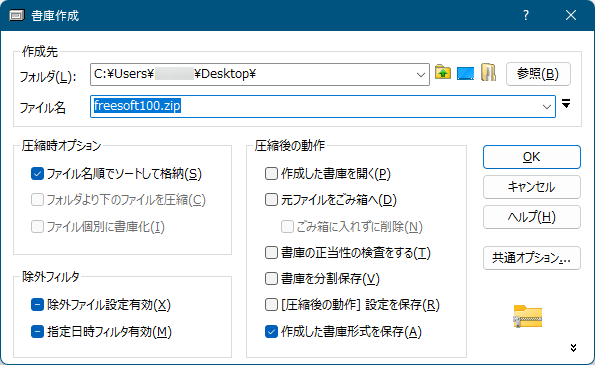Enable 元ファイルをごみ箱へ(D) checkbox

click(271, 200)
